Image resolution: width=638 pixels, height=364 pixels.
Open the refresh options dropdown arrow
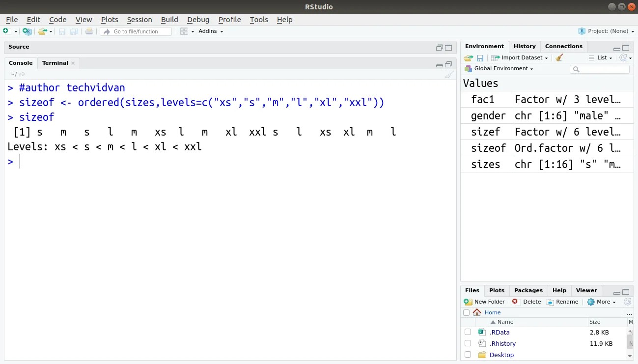point(630,58)
